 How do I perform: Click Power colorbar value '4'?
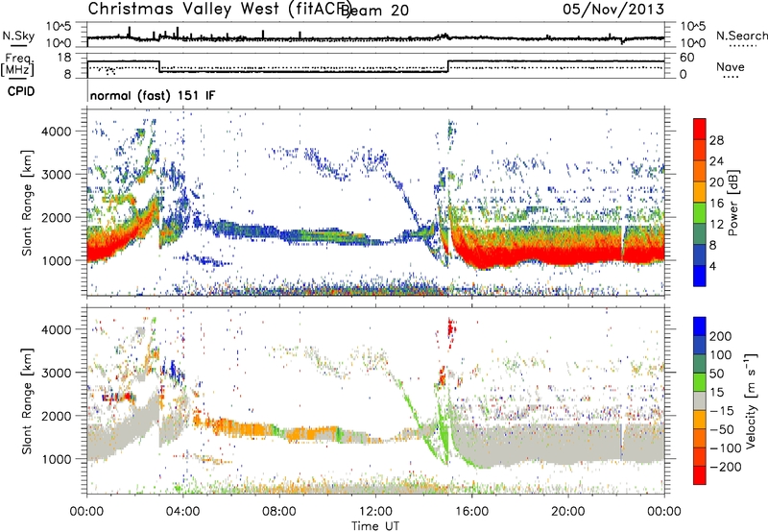point(712,266)
